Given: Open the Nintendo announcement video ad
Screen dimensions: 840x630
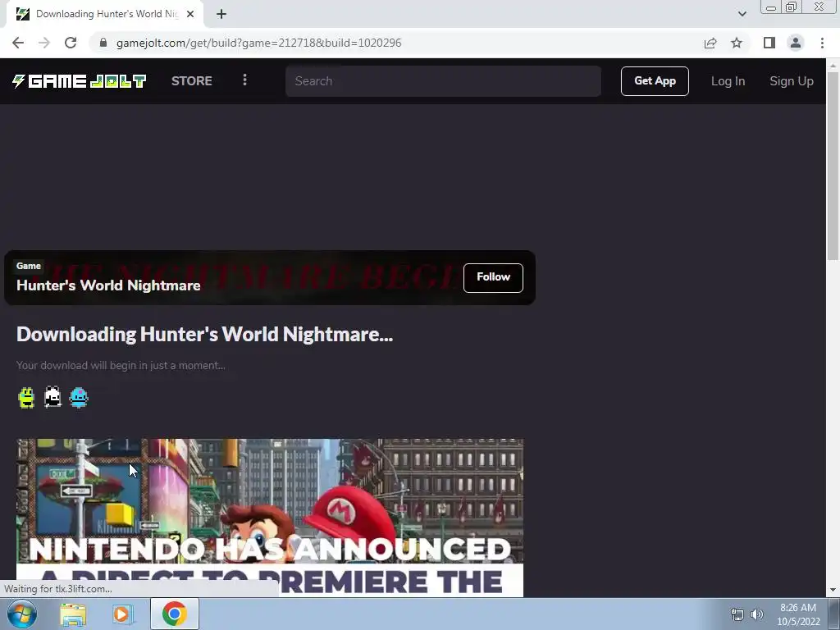Looking at the screenshot, I should pos(269,518).
